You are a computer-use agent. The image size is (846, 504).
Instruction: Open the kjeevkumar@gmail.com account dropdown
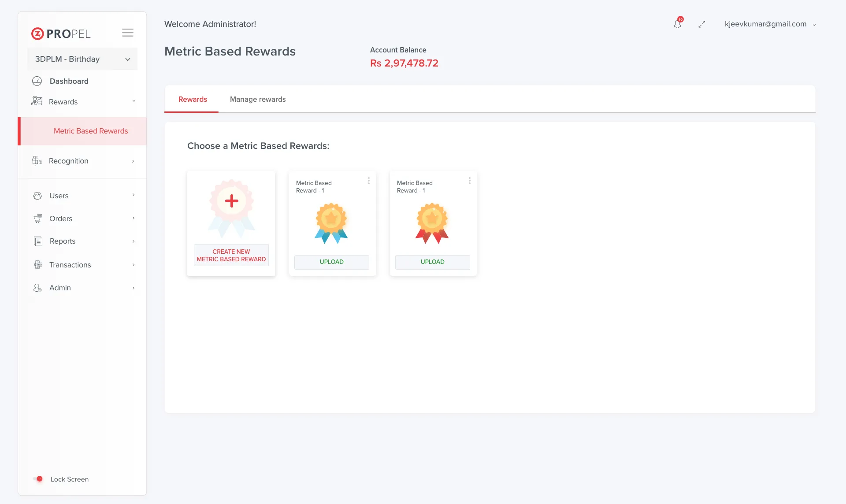point(770,24)
